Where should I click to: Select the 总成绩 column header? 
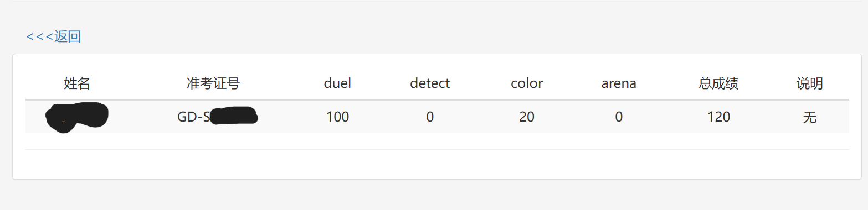pos(718,83)
